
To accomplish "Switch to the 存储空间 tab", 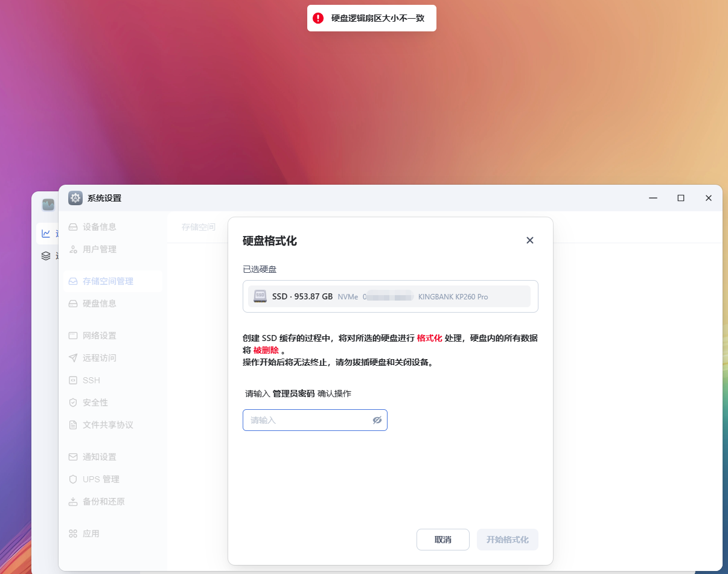I will coord(199,228).
